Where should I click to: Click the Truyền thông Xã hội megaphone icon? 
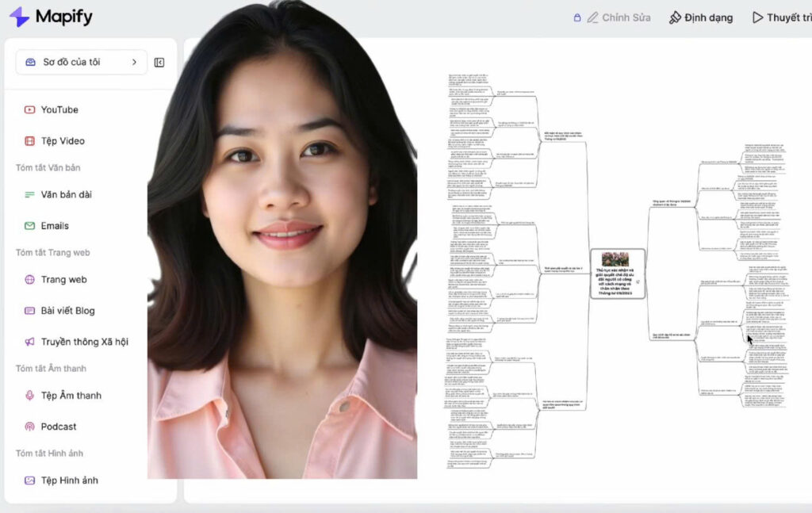pyautogui.click(x=29, y=342)
